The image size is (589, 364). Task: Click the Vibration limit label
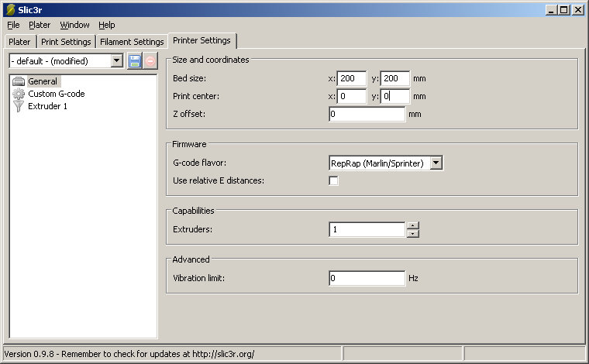point(198,279)
